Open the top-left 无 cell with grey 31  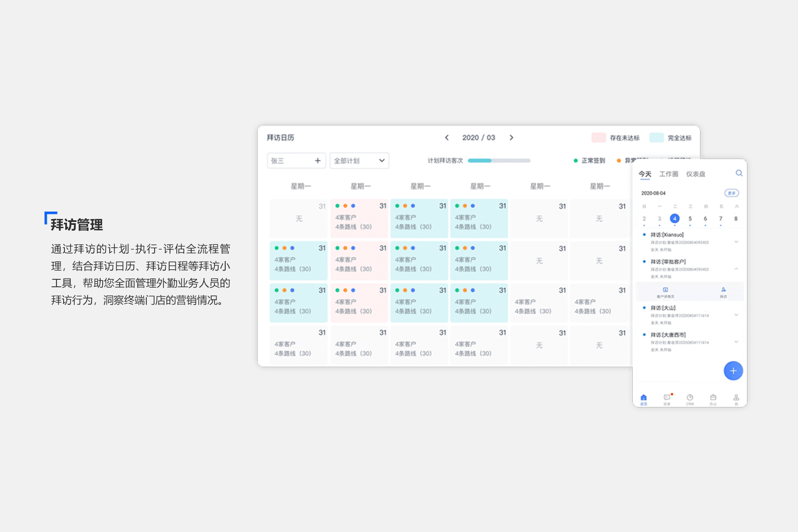tap(298, 218)
